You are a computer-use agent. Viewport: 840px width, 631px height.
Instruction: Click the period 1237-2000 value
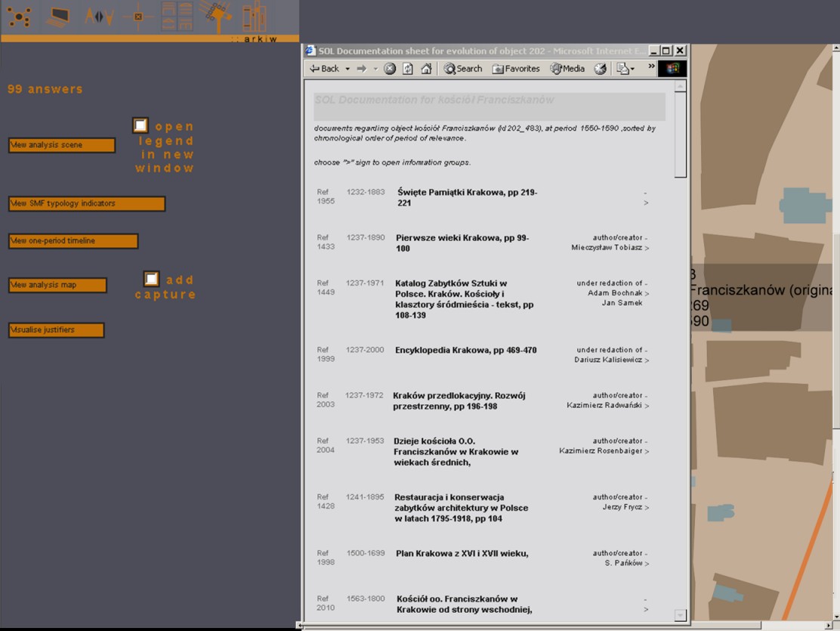pos(365,350)
